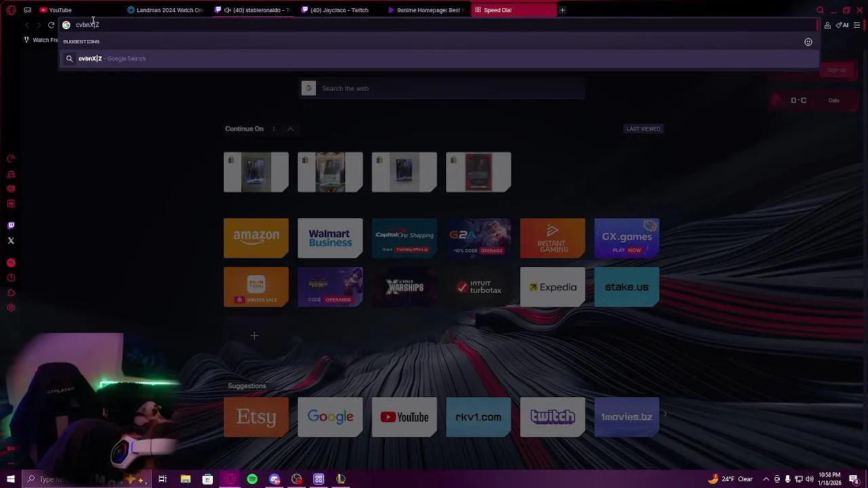Screen dimensions: 868x488
Task: Click the LAST VIEWED button
Action: 644,129
